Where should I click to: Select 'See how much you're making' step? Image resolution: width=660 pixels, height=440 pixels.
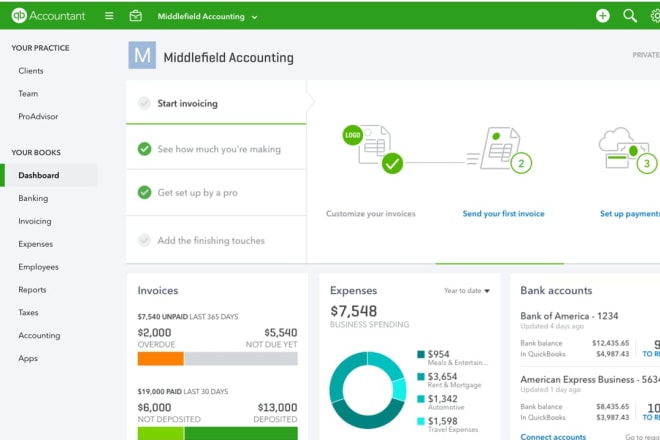point(216,148)
